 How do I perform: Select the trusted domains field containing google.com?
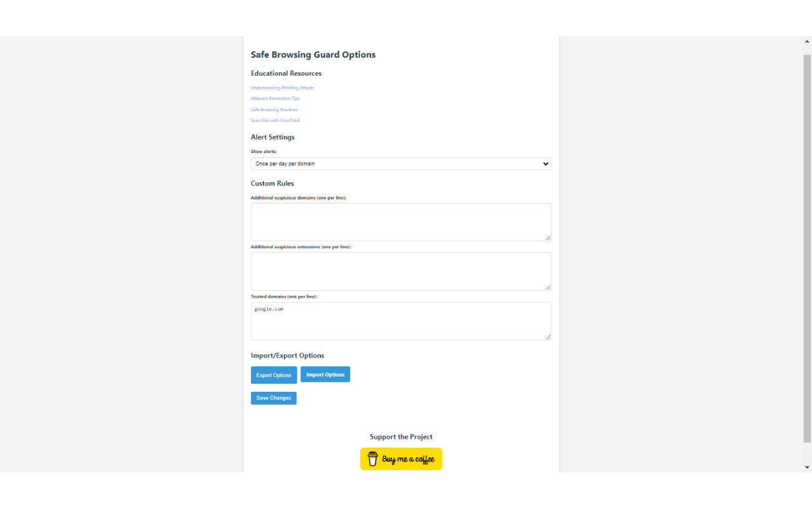pyautogui.click(x=401, y=321)
